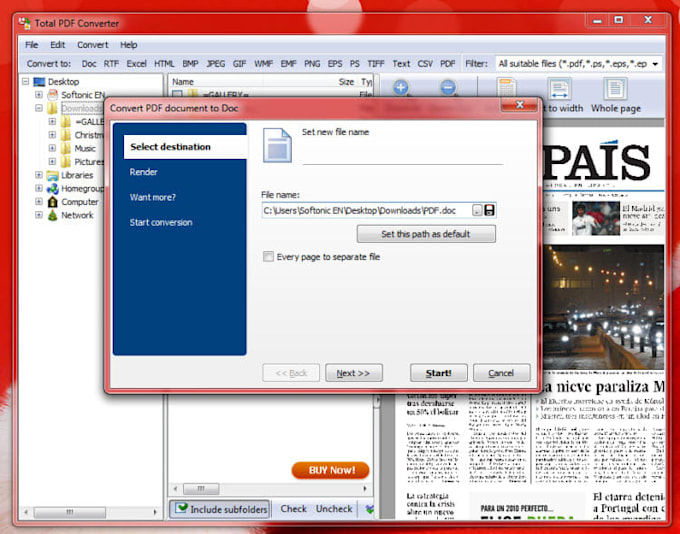Go to Start conversion wizard step

point(161,223)
